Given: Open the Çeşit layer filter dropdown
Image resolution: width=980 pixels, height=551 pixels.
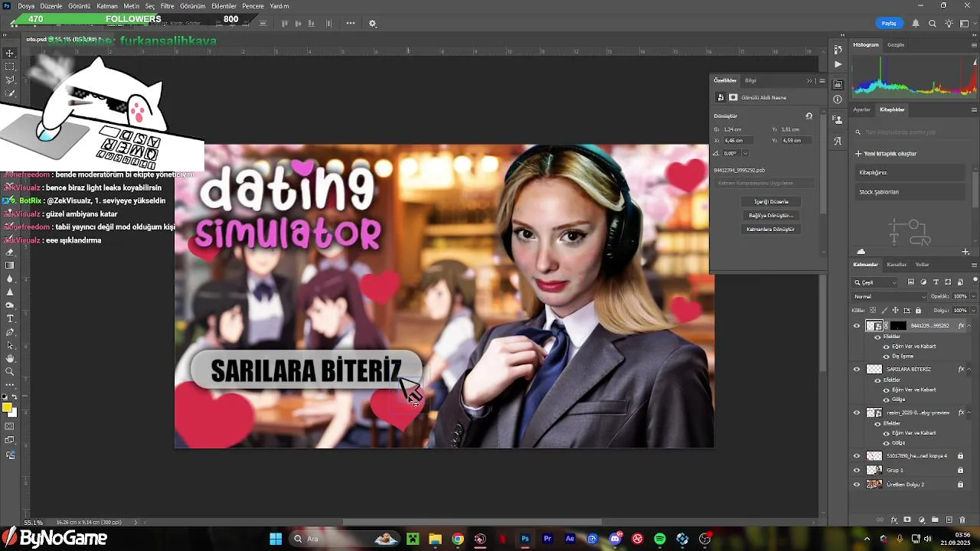Looking at the screenshot, I should (875, 282).
